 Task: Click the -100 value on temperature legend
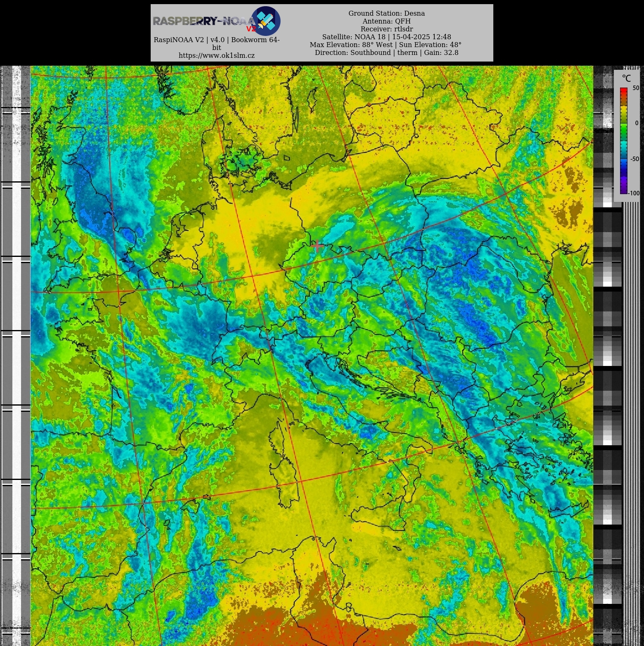click(x=634, y=193)
